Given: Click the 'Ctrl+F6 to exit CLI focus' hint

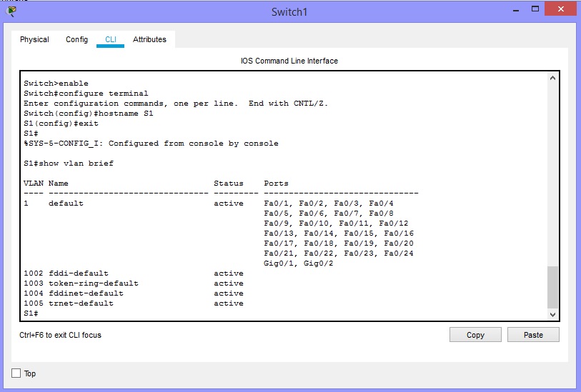Looking at the screenshot, I should click(60, 335).
